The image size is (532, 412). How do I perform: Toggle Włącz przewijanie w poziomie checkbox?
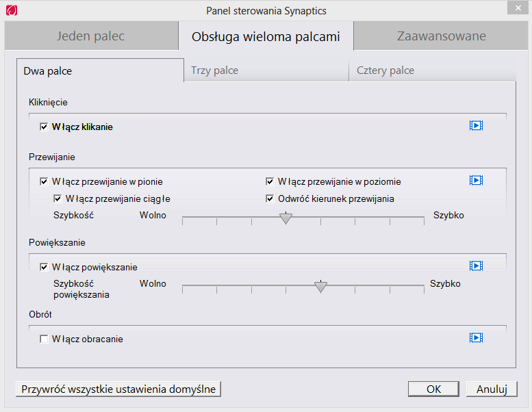coord(270,181)
